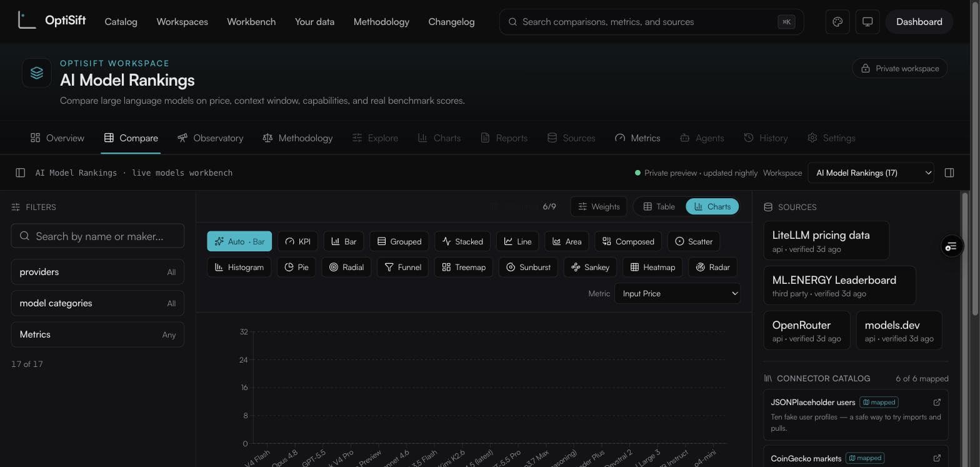Open the Reports tab
The height and width of the screenshot is (467, 980).
pos(504,138)
